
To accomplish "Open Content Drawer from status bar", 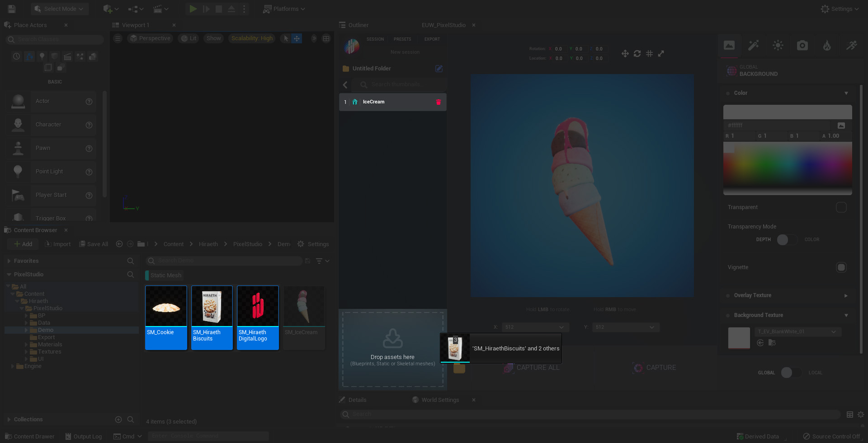I will (30, 437).
